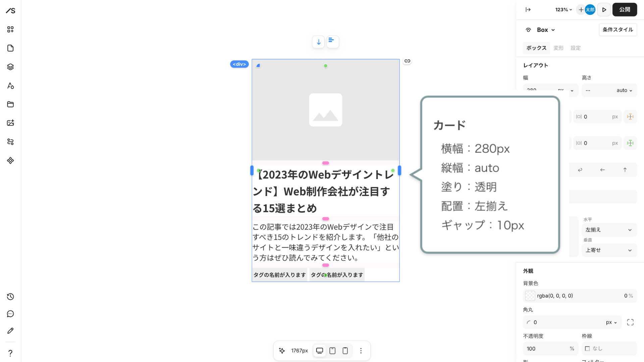Open the version History icon
Viewport: 644px width, 362px height.
pyautogui.click(x=10, y=297)
